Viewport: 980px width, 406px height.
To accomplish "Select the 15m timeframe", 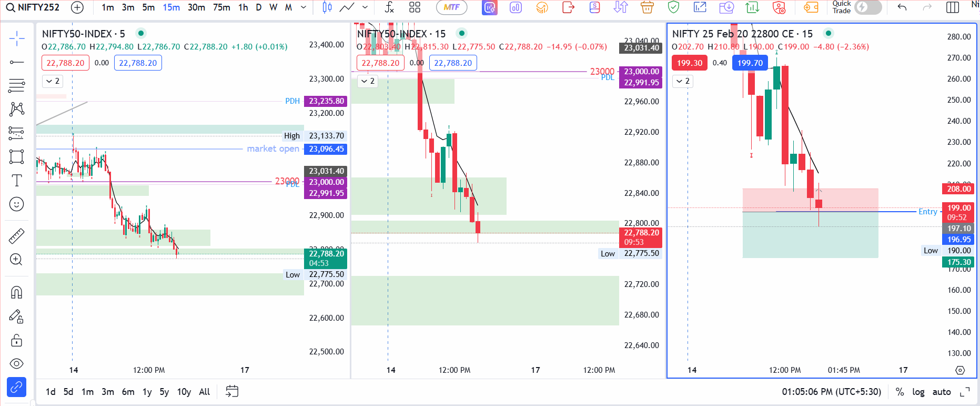I will click(171, 7).
